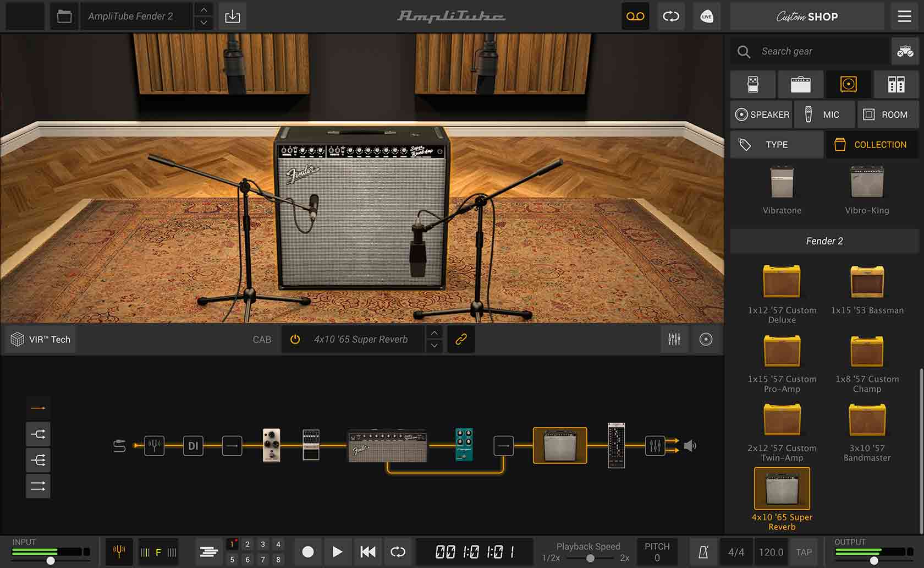Toggle the cab link chain

click(x=461, y=339)
